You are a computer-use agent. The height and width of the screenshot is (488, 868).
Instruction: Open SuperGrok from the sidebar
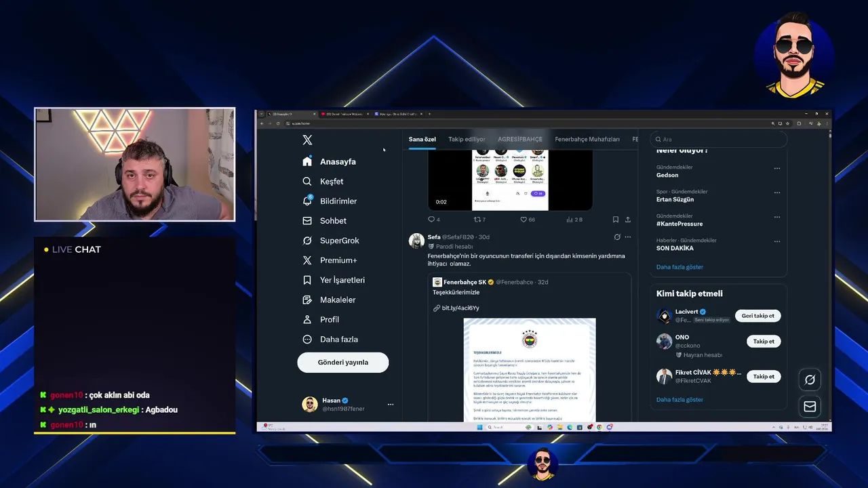tap(330, 240)
